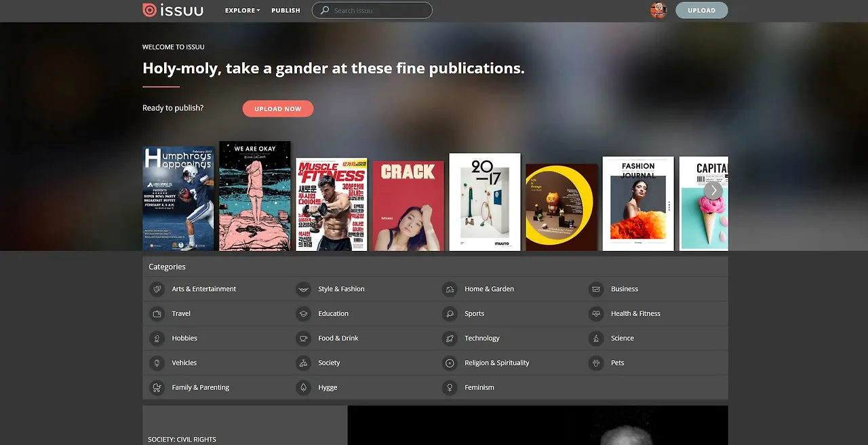Click the Pets paw icon
This screenshot has height=445, width=868.
click(596, 363)
